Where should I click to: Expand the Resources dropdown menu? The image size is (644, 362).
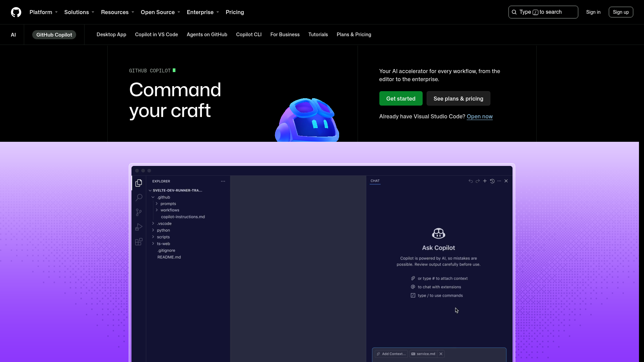point(117,12)
